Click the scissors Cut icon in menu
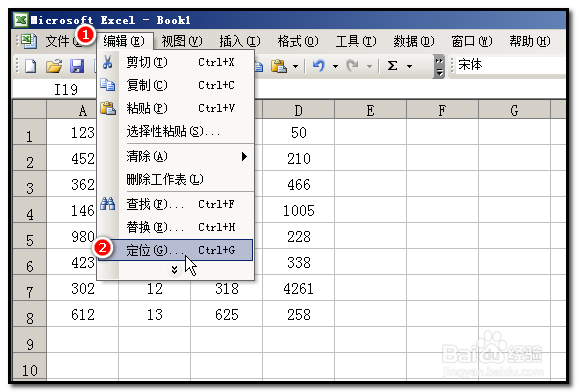 [107, 62]
